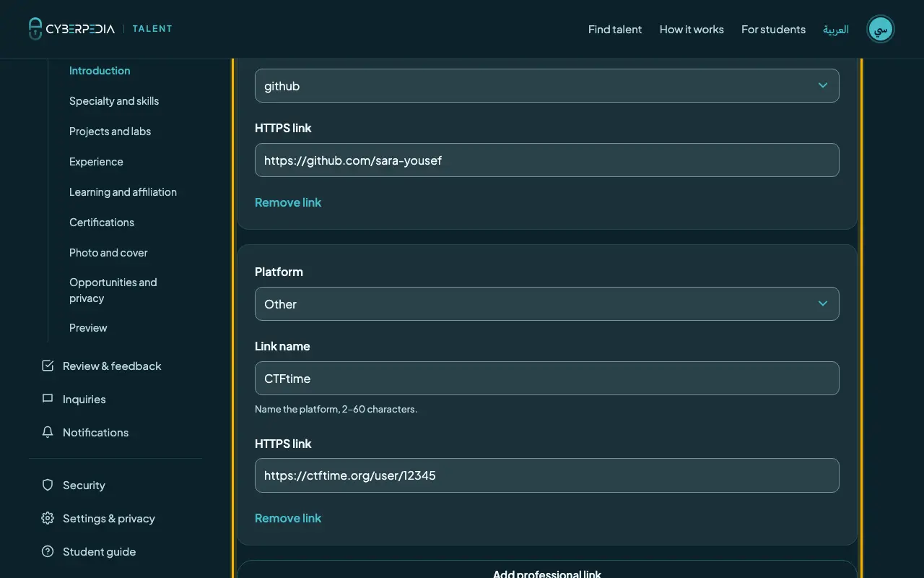The height and width of the screenshot is (578, 924).
Task: Open Review & feedback page
Action: [112, 366]
